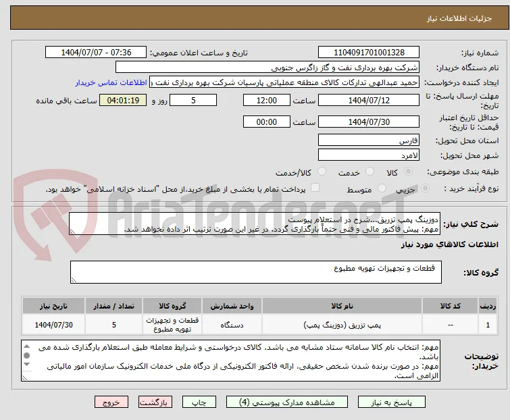Screen dimensions: 510x420
Task: Click the price validity time 00:00 field
Action: (x=266, y=122)
